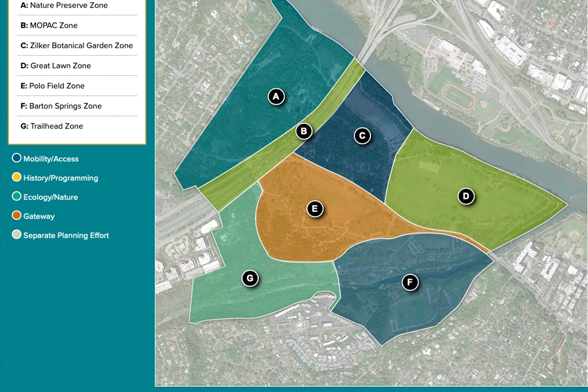The height and width of the screenshot is (392, 588).
Task: Click the yellow History/Programming legend dot
Action: pyautogui.click(x=16, y=177)
